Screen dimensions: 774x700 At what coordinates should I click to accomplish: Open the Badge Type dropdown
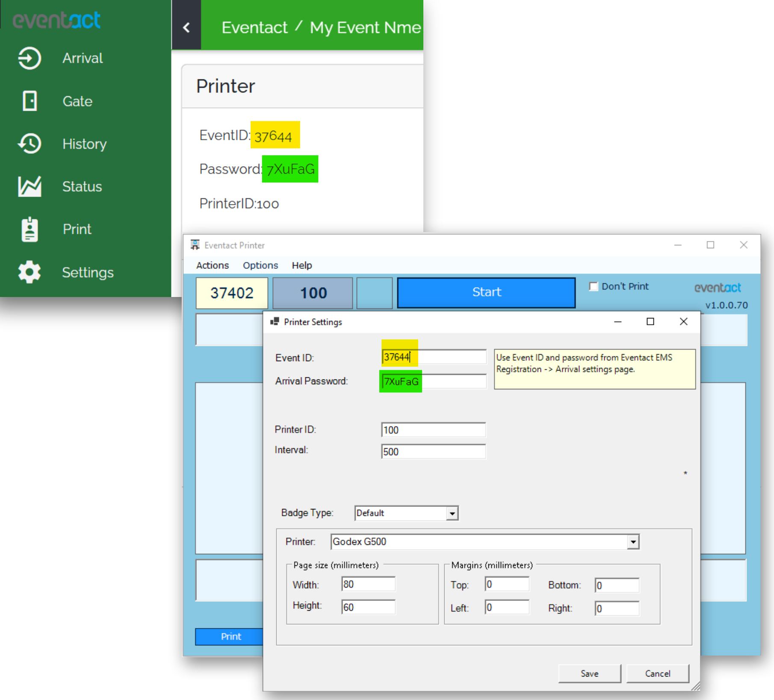coord(452,513)
